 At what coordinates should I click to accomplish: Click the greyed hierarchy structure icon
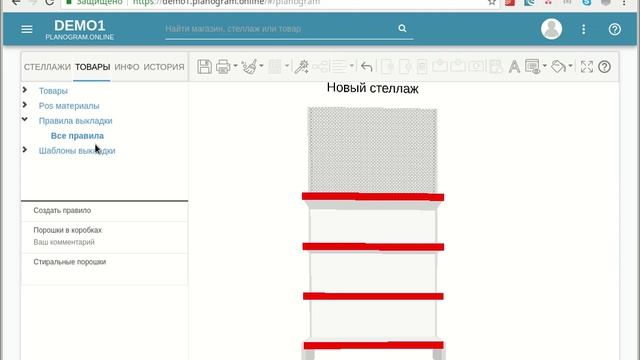coord(320,67)
